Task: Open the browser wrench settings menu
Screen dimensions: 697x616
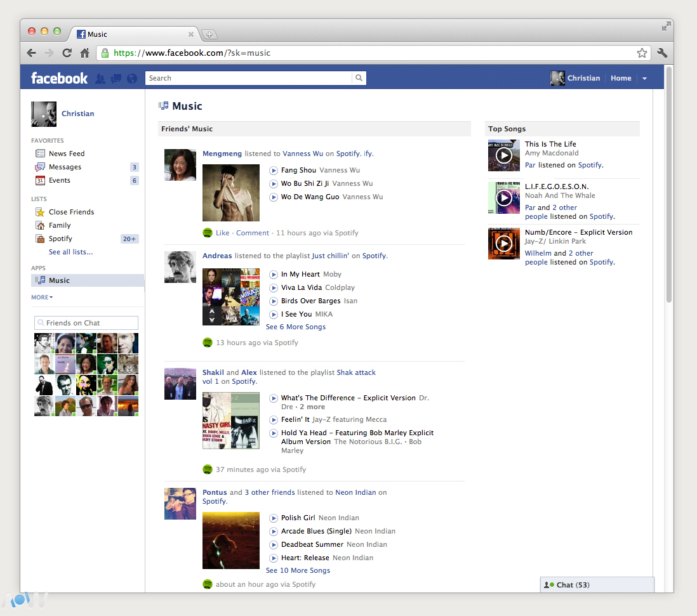Action: coord(662,53)
